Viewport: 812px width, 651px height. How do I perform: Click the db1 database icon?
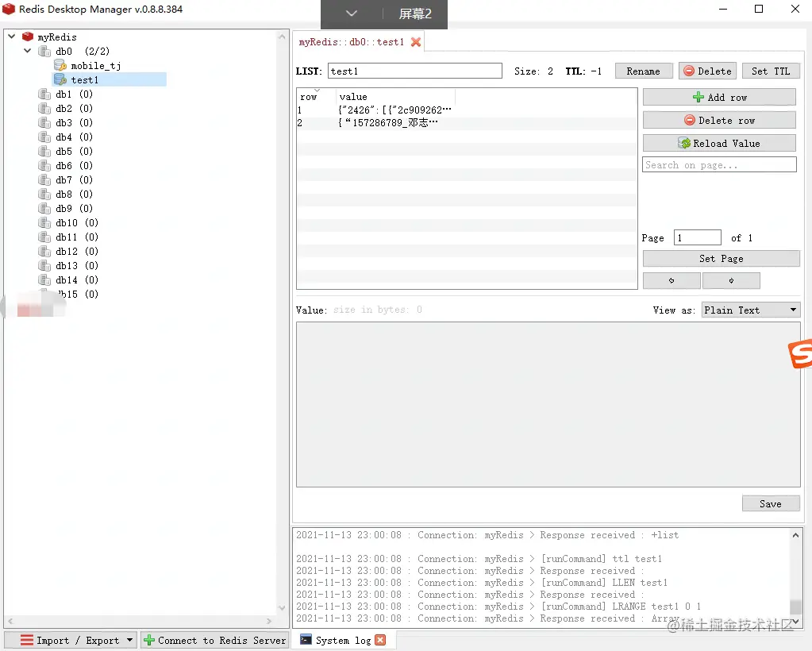click(44, 94)
